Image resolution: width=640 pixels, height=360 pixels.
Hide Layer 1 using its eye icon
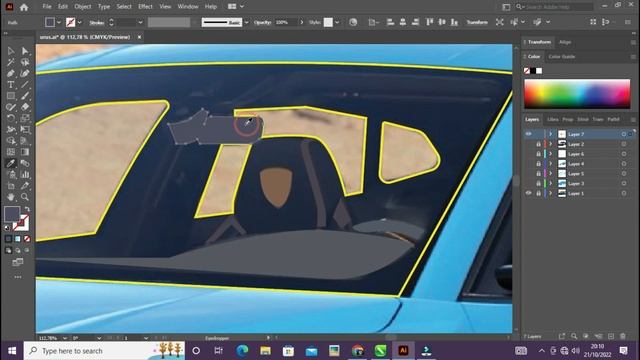(x=529, y=193)
